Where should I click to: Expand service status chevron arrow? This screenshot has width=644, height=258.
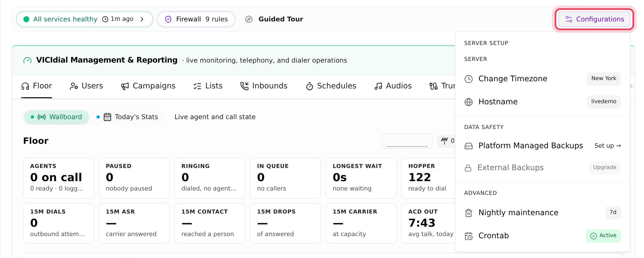coord(142,19)
